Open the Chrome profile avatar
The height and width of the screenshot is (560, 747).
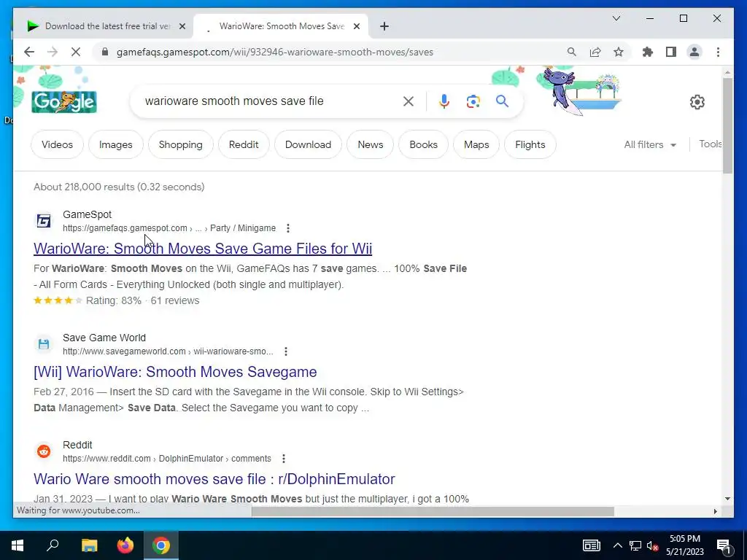694,52
